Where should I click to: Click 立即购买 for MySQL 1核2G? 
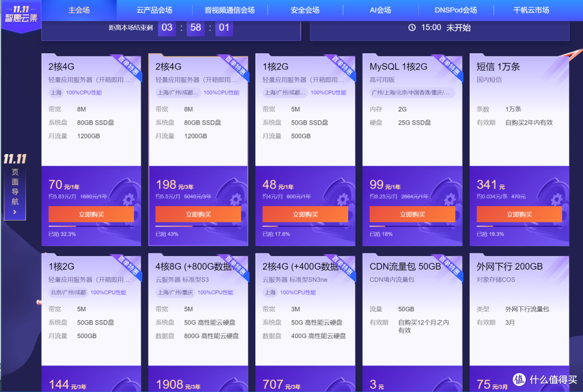tap(412, 215)
